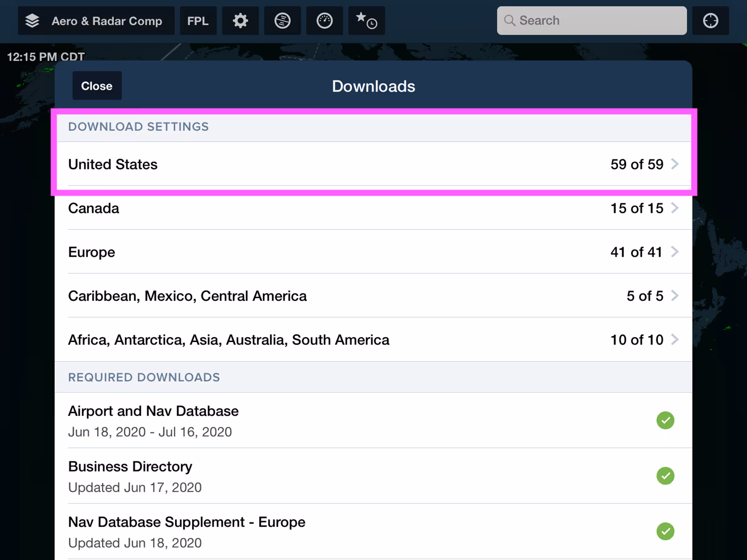Viewport: 747px width, 560px height.
Task: Open Europe downloads 41 of 41
Action: coord(373,252)
